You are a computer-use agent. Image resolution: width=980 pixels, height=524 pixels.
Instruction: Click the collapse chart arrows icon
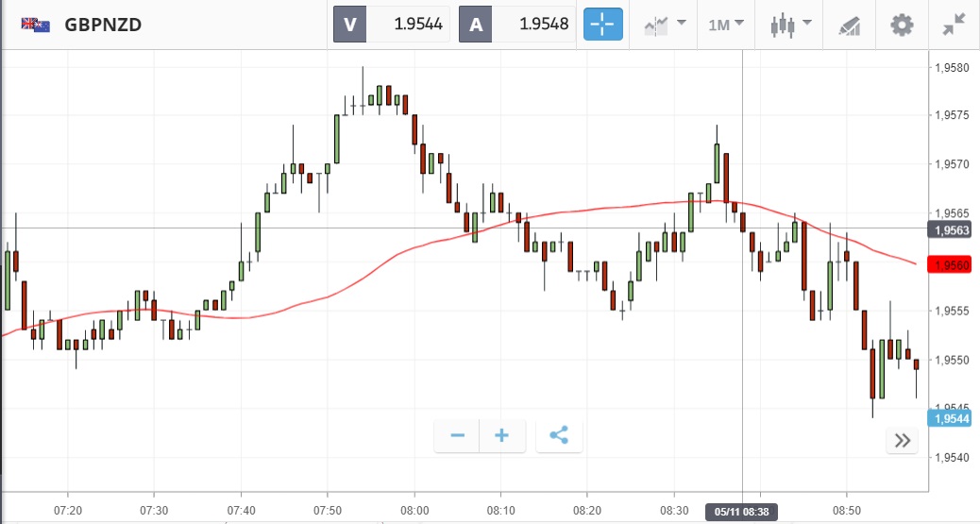coord(954,25)
